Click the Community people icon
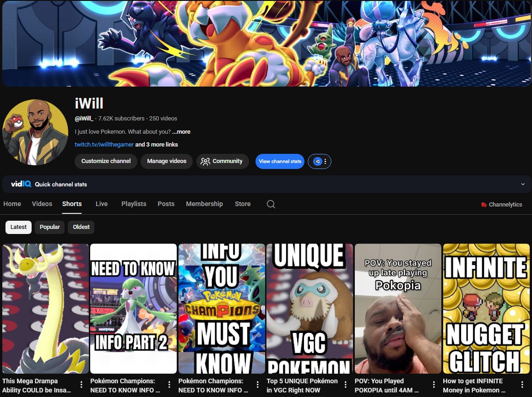Screen dimensions: 532x397 click(x=205, y=161)
